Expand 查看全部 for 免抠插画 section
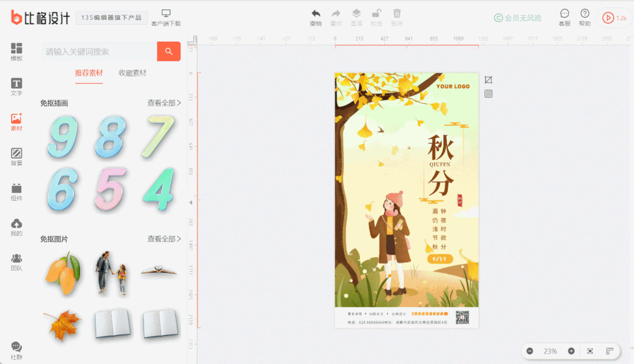Image resolution: width=634 pixels, height=364 pixels. point(164,103)
